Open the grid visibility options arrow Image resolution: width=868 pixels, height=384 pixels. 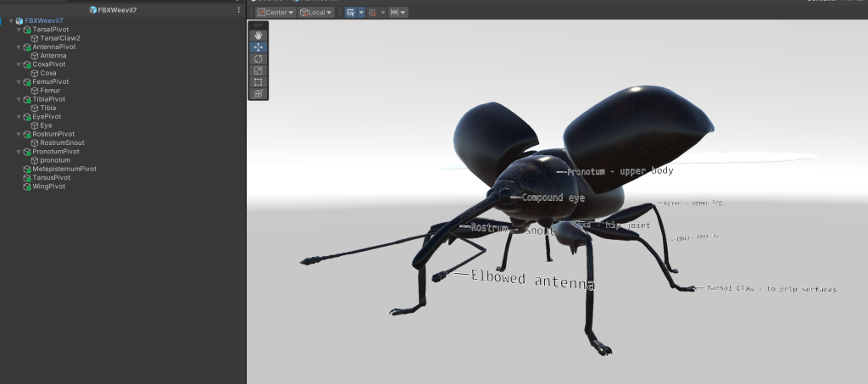point(361,13)
